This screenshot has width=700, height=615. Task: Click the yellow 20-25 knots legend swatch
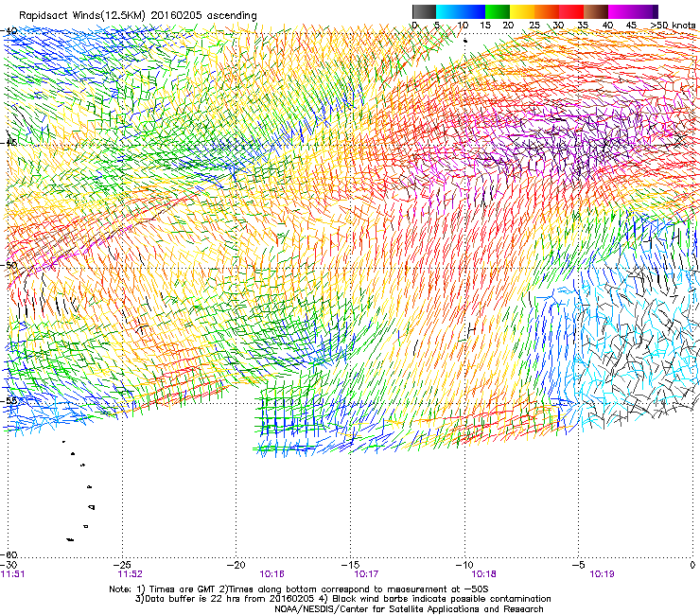point(522,11)
